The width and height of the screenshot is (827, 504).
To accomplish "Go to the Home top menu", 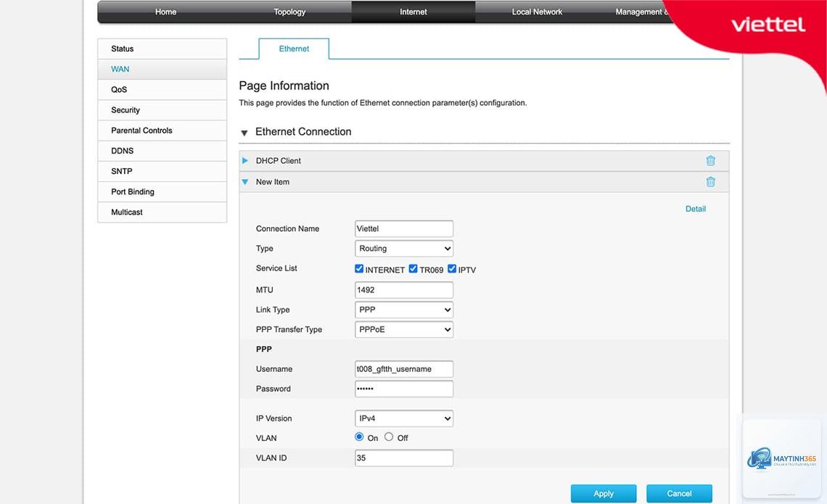I will click(x=165, y=12).
